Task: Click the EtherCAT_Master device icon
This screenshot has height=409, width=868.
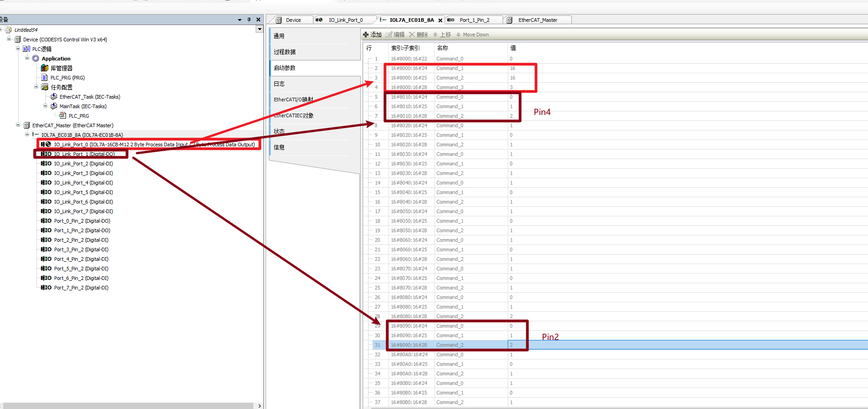Action: [x=26, y=125]
